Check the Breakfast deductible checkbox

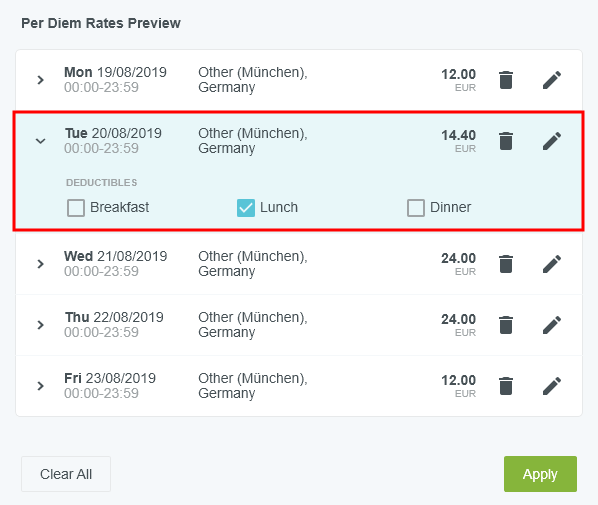(76, 208)
